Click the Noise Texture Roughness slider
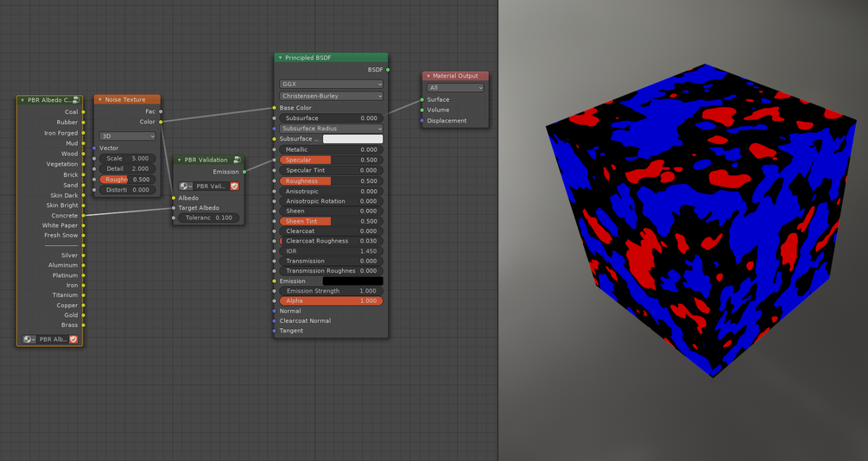 [127, 180]
